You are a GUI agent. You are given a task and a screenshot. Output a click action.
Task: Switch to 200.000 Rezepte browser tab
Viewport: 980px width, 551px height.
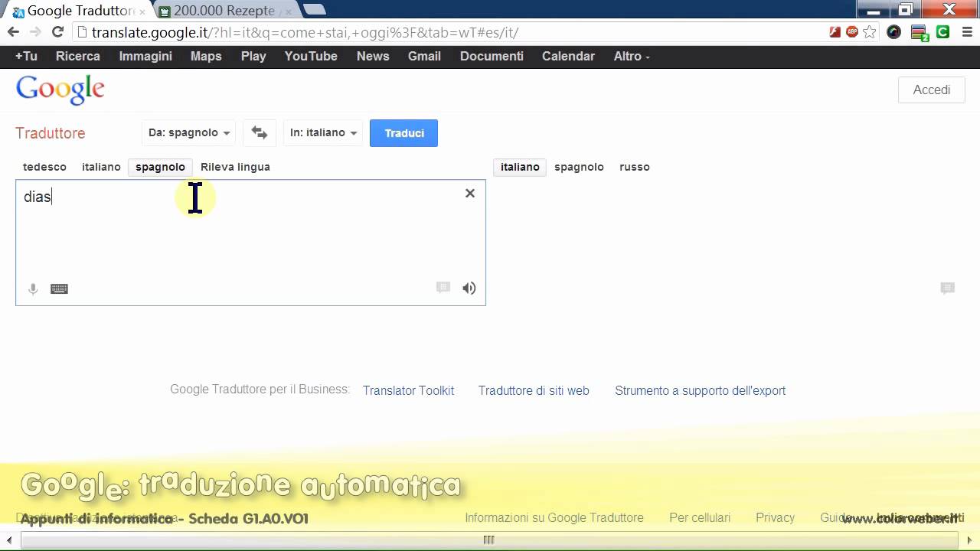(x=224, y=11)
